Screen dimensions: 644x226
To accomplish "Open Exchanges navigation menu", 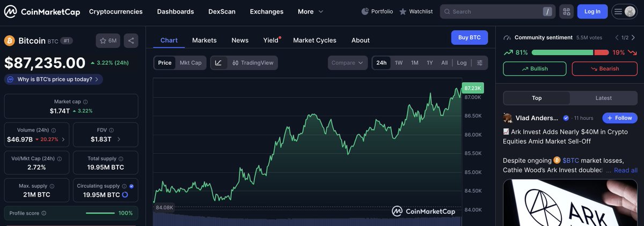I will point(267,11).
